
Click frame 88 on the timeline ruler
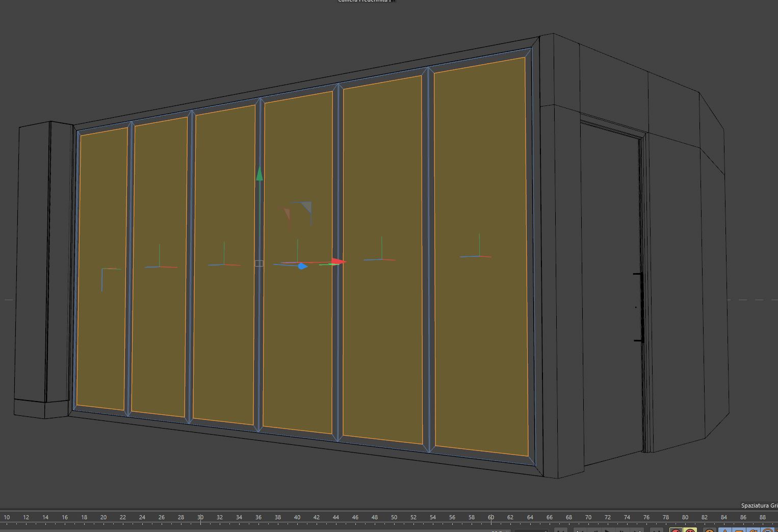[x=762, y=517]
